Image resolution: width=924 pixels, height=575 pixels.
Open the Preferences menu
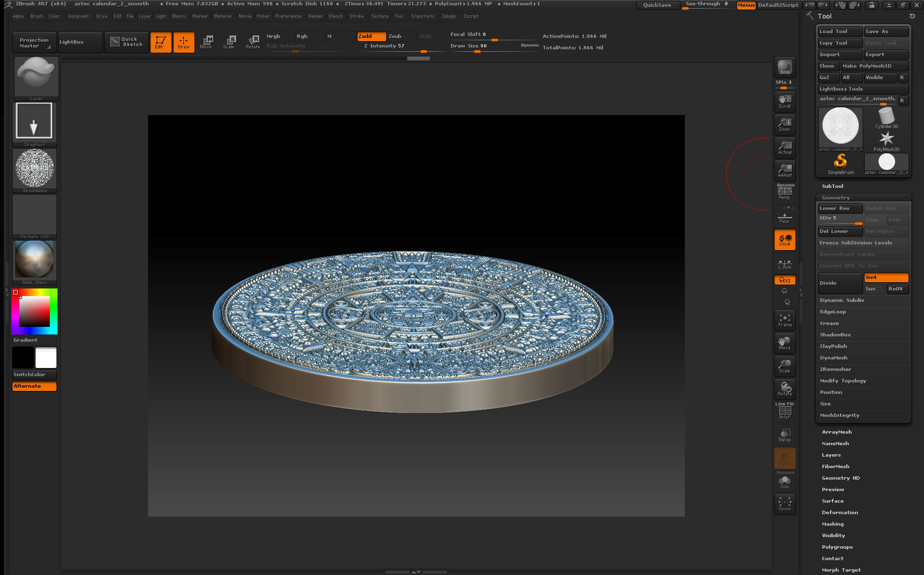(x=289, y=16)
